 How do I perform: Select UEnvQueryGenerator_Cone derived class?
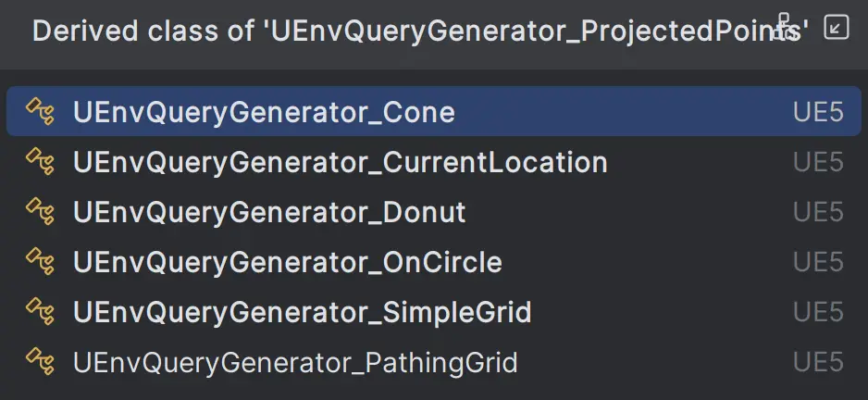(x=264, y=113)
